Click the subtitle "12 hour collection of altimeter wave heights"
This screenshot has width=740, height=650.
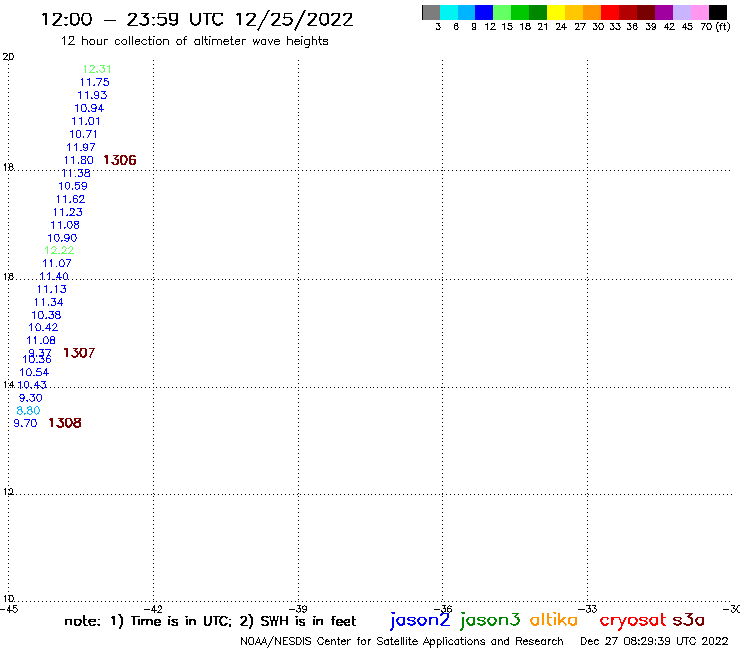click(x=194, y=42)
